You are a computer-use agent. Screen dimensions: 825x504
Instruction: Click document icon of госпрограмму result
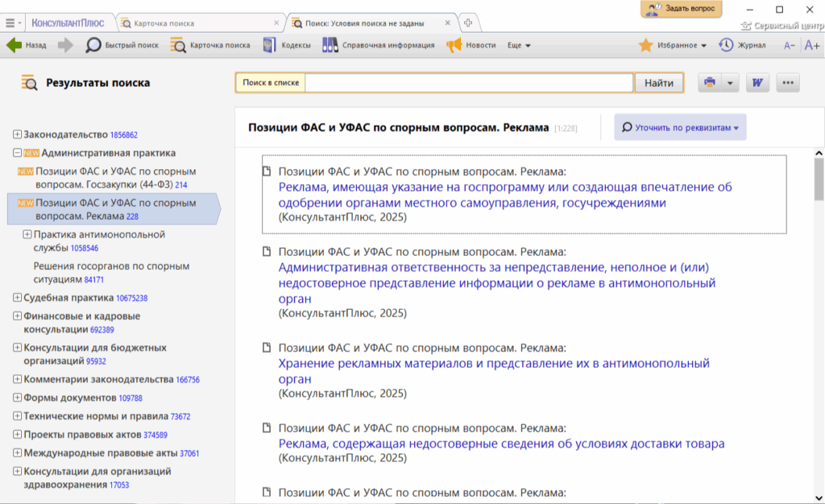click(267, 171)
